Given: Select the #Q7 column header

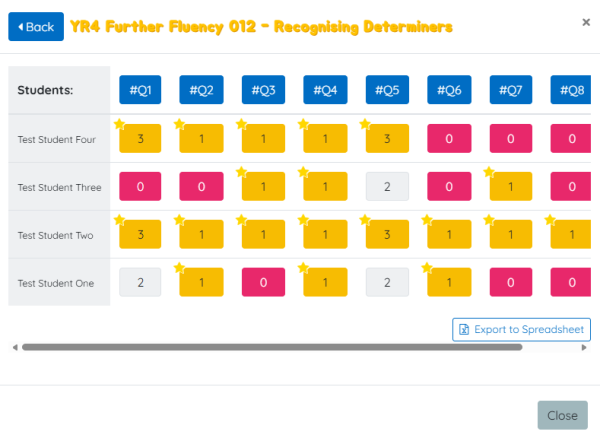Looking at the screenshot, I should (x=510, y=90).
